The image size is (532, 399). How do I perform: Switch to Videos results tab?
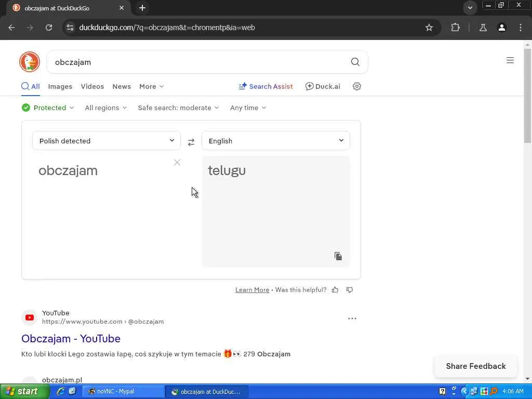[x=92, y=86]
